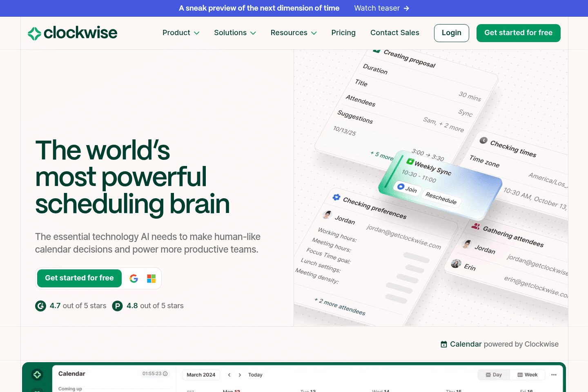Click hero Get started for free button
This screenshot has height=392, width=588.
[79, 278]
